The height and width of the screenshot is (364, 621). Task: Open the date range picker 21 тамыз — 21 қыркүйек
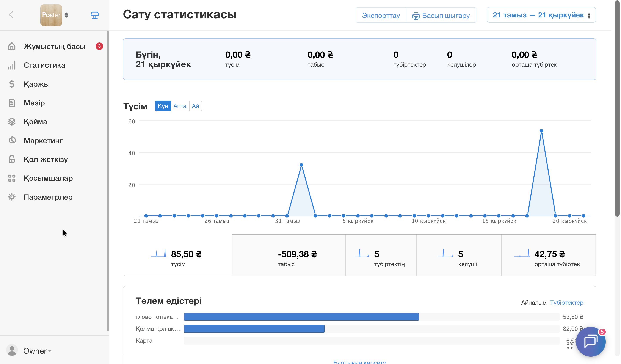pos(541,15)
